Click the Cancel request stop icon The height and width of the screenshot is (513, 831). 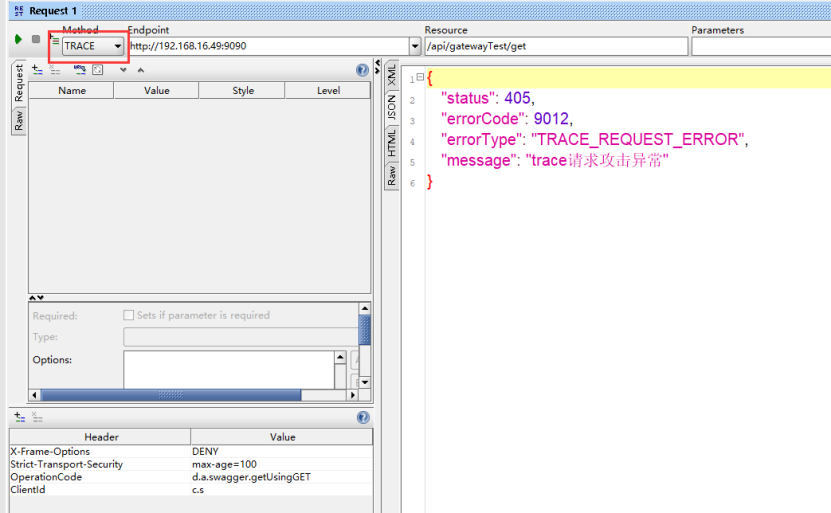(x=36, y=40)
